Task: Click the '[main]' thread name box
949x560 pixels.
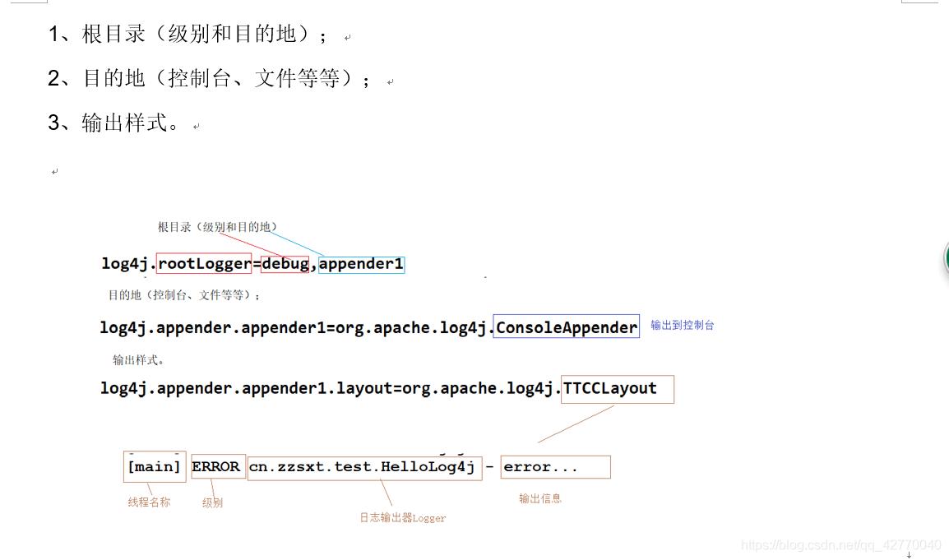Action: click(155, 467)
